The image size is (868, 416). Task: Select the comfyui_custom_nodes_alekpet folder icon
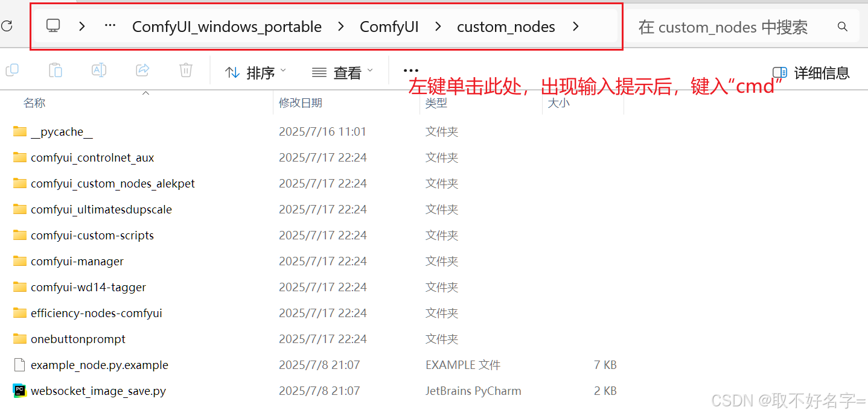[20, 183]
